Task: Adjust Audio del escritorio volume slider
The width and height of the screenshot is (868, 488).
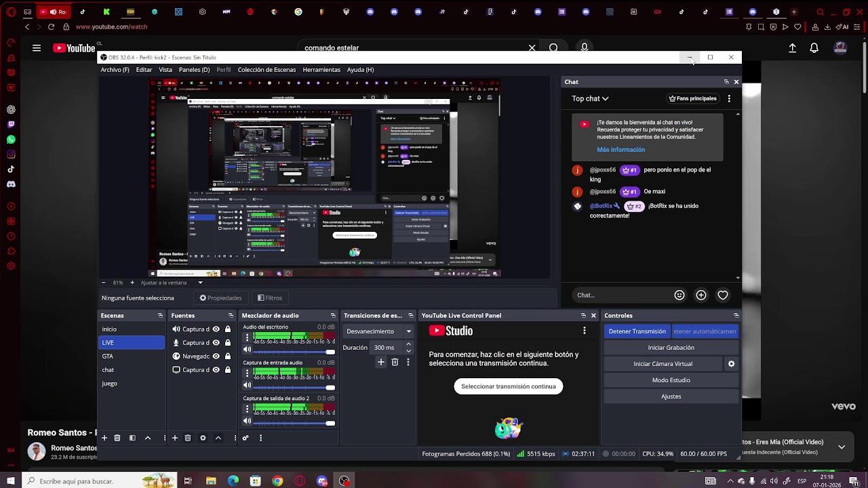Action: [295, 352]
